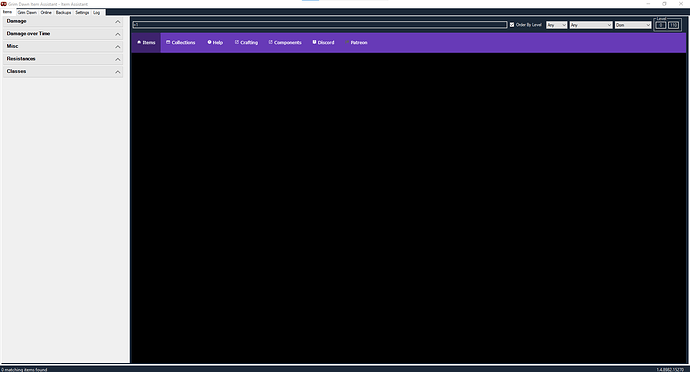
Task: Select the Items link in purple bar
Action: tap(146, 43)
